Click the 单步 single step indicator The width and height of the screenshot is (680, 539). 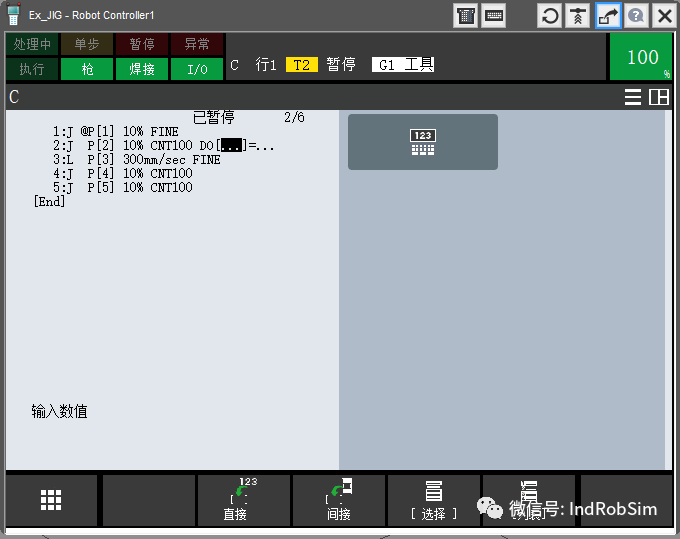pyautogui.click(x=87, y=44)
